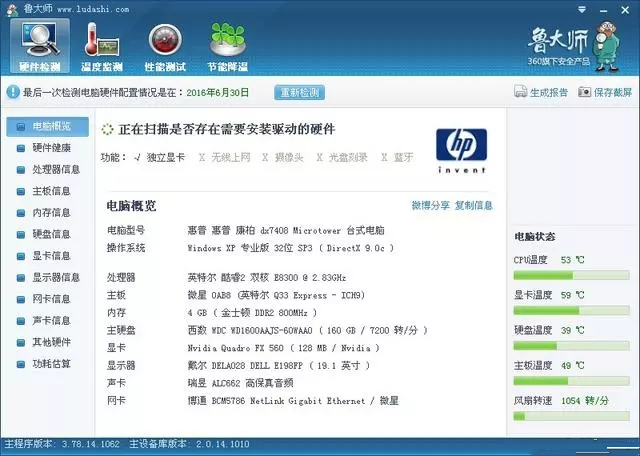Image resolution: width=640 pixels, height=456 pixels.
Task: Click the 微博分享 share link
Action: [x=430, y=205]
